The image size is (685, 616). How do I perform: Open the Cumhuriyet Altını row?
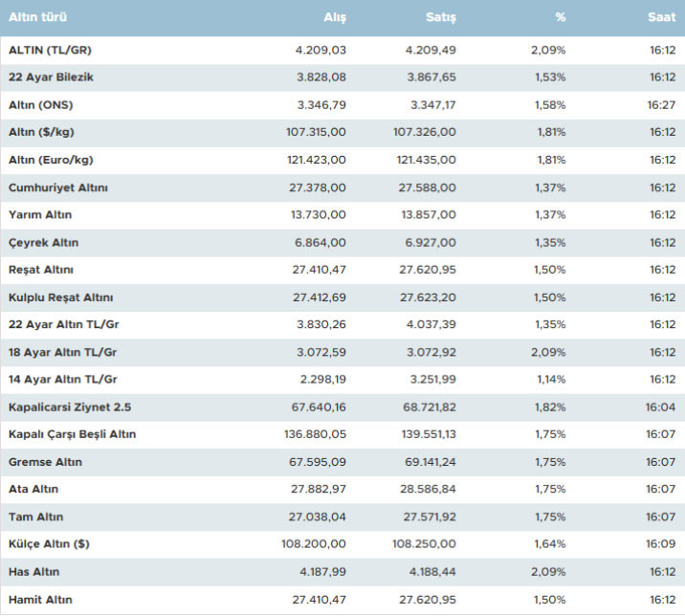click(x=58, y=187)
